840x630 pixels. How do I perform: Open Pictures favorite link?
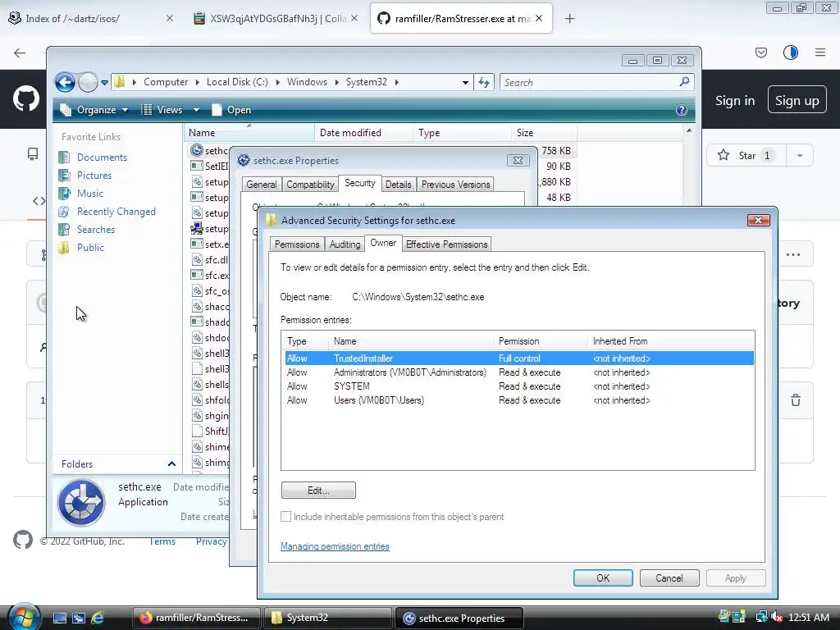click(94, 176)
